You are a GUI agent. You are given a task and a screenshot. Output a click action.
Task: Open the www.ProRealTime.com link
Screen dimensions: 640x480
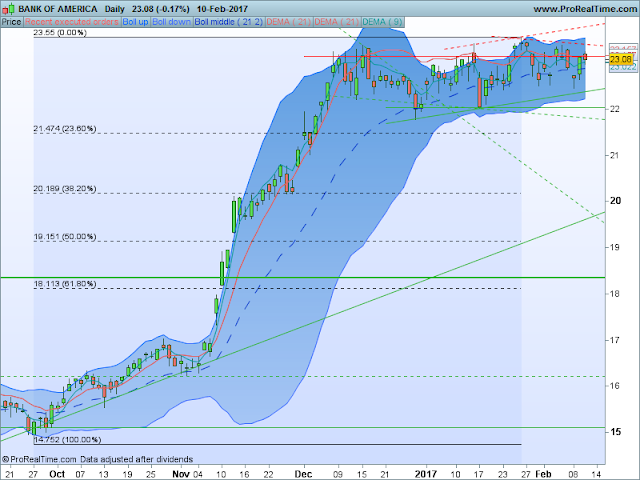[585, 9]
